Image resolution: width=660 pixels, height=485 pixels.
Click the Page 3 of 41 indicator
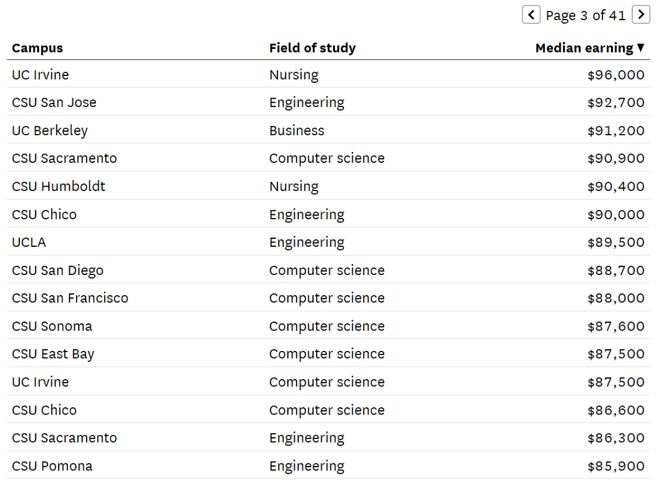pyautogui.click(x=585, y=15)
